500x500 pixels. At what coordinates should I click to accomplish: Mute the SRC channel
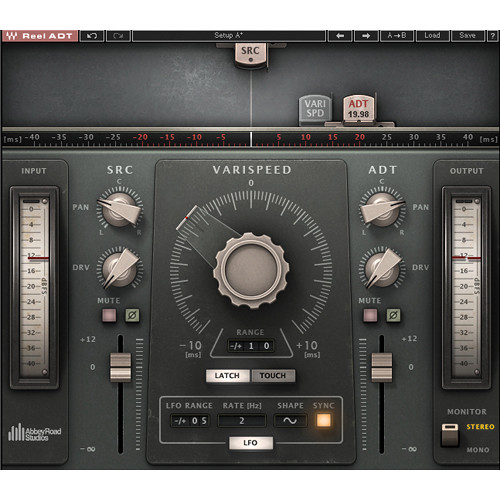click(109, 315)
